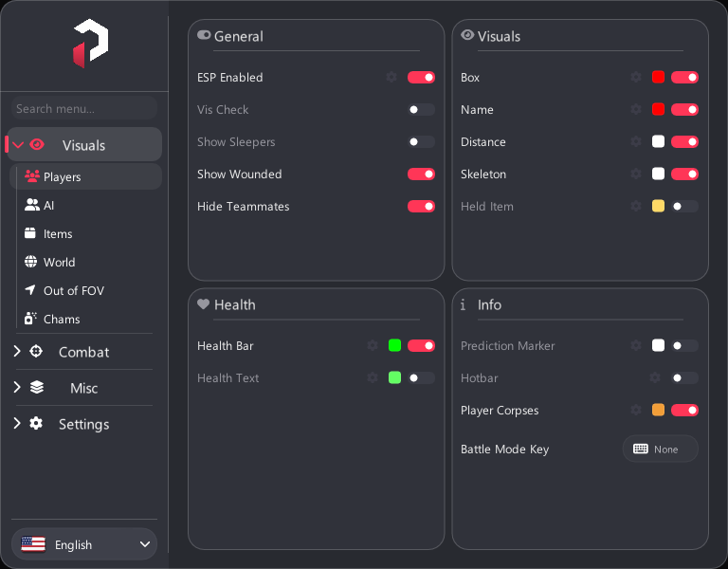Turn off the Skeleton toggle

coord(684,174)
